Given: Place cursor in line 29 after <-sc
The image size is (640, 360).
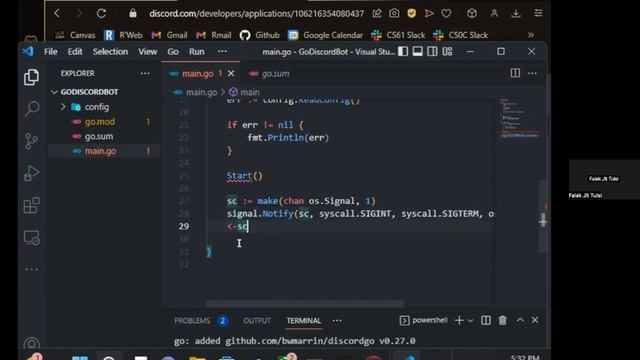Looking at the screenshot, I should 249,227.
